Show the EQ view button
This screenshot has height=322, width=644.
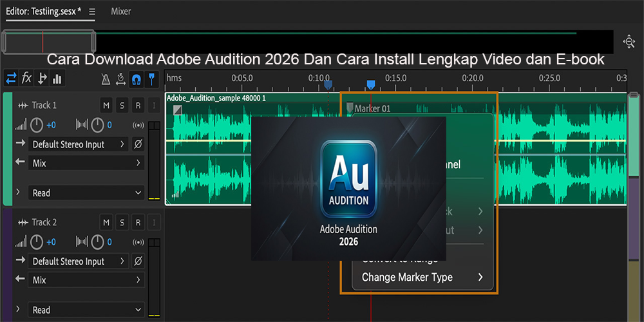pyautogui.click(x=57, y=79)
